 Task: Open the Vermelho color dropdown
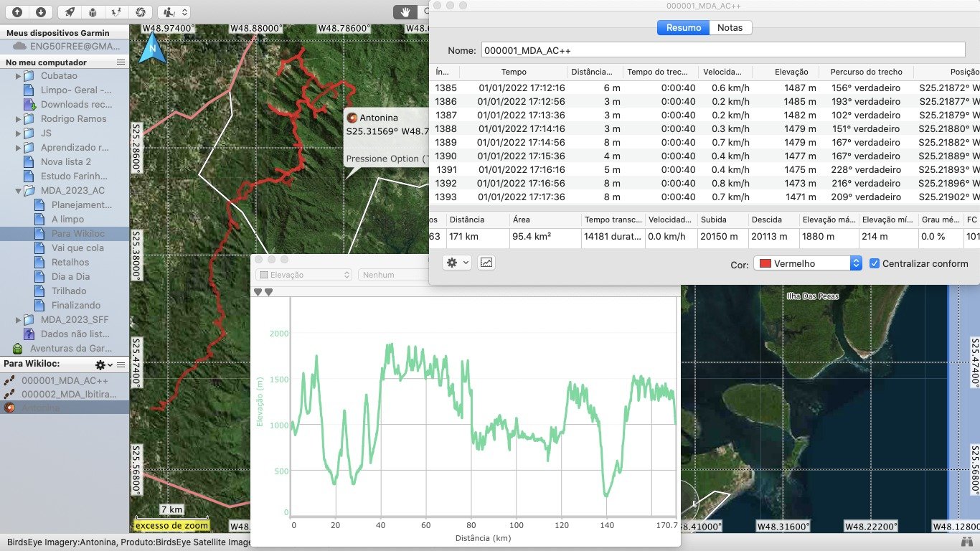pyautogui.click(x=807, y=263)
